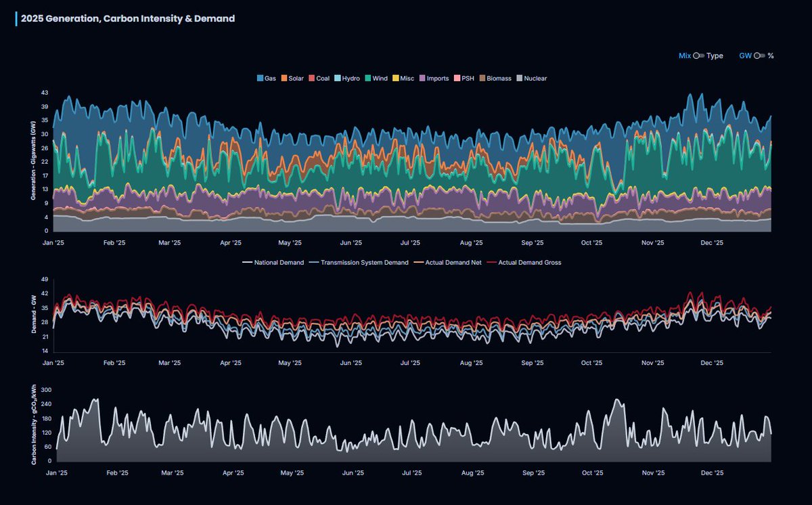Click the 'GW' label beside the % switch
Image resolution: width=812 pixels, height=505 pixels.
[x=745, y=56]
